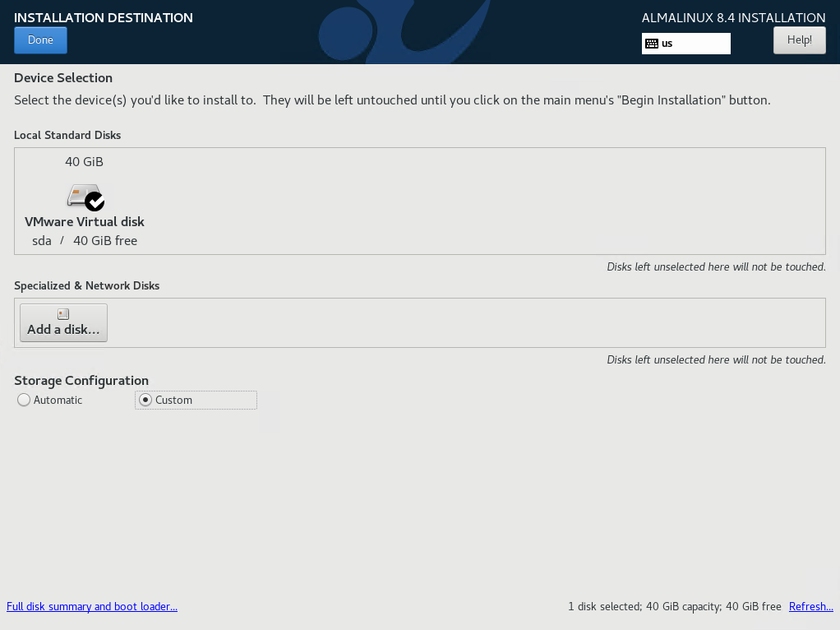The width and height of the screenshot is (840, 630).
Task: Click the Refresh... link
Action: click(810, 606)
